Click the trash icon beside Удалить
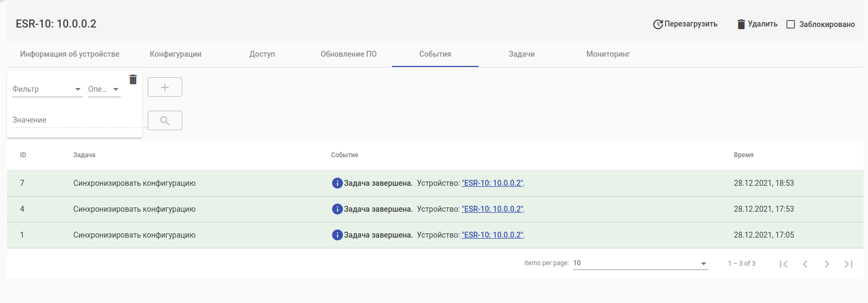 [741, 24]
